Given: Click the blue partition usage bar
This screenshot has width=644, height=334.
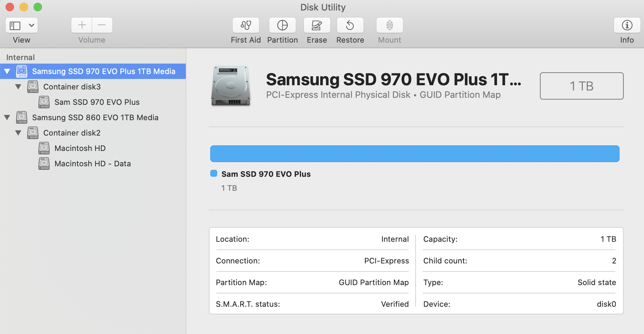Looking at the screenshot, I should pyautogui.click(x=415, y=154).
